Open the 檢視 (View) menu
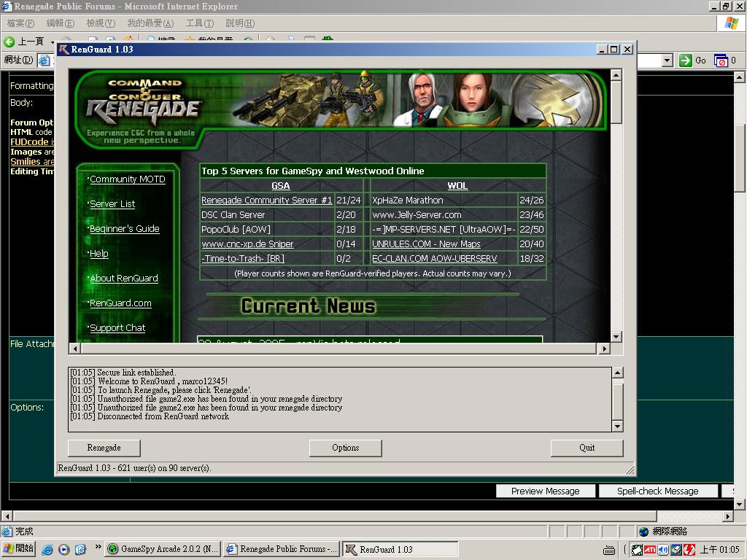Screen dimensions: 747x560 pyautogui.click(x=100, y=23)
